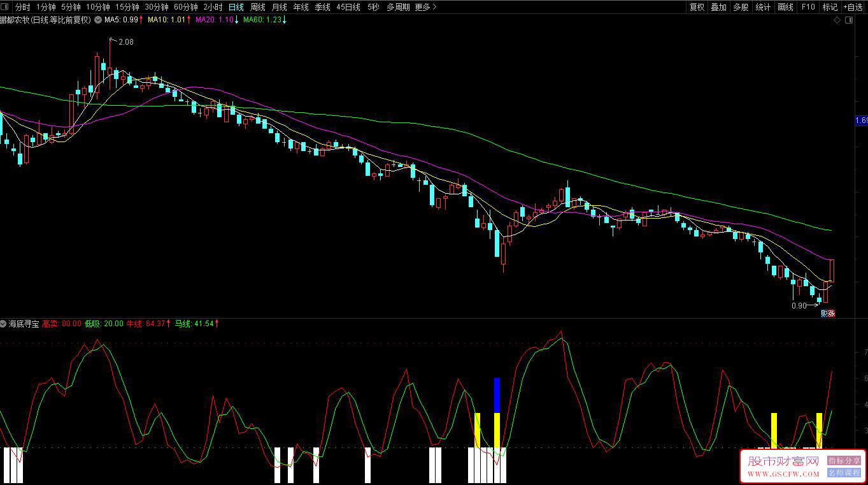This screenshot has height=485, width=868.
Task: Select the 60分钟 period tab
Action: coord(186,7)
